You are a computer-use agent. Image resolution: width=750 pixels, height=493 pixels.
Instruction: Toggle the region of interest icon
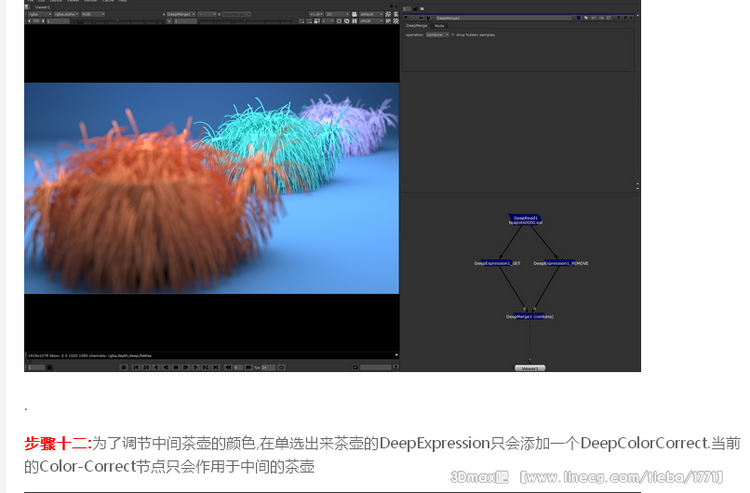click(309, 21)
